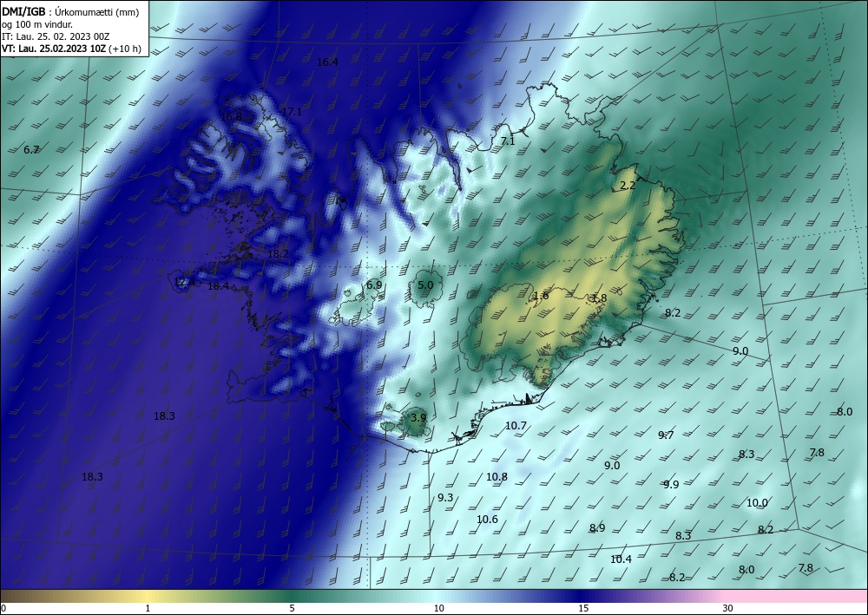868x615 pixels.
Task: Click the 9.7 map value
Action: pyautogui.click(x=666, y=435)
